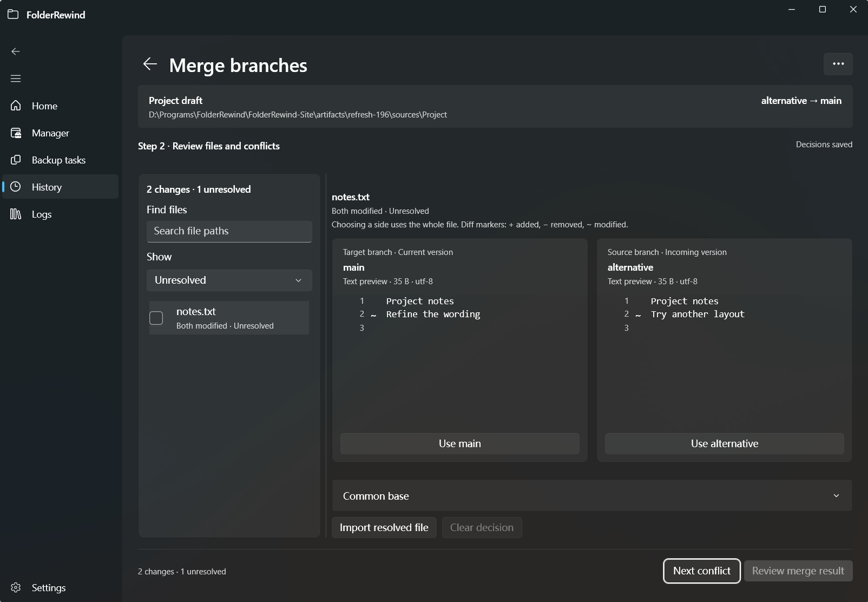Check the notes.txt checkbox
The width and height of the screenshot is (868, 602).
coord(156,318)
